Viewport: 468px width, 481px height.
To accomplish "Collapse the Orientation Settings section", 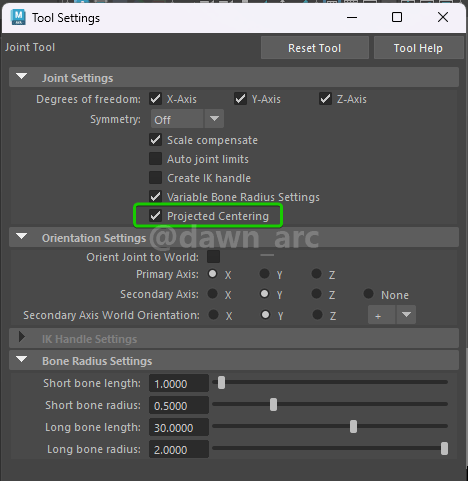I will (x=22, y=237).
